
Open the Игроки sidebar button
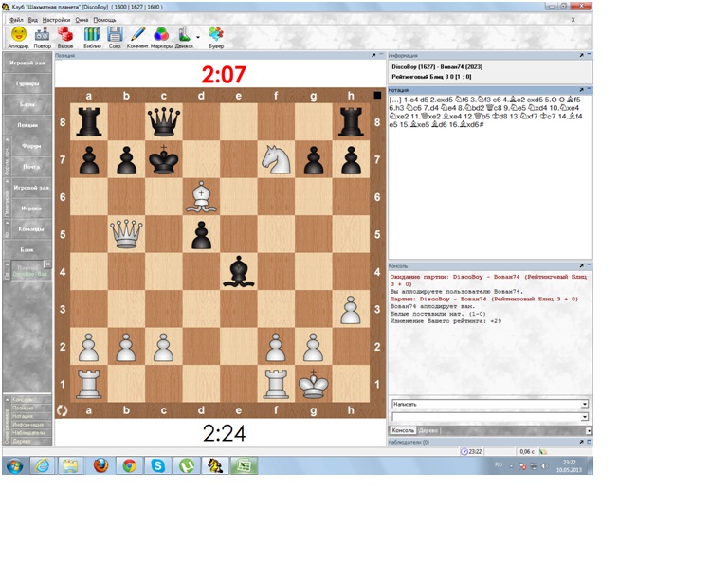click(31, 209)
